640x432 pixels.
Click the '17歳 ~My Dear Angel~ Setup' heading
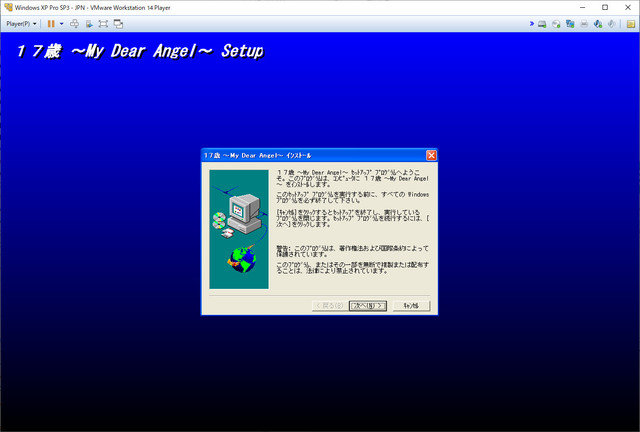pyautogui.click(x=140, y=51)
